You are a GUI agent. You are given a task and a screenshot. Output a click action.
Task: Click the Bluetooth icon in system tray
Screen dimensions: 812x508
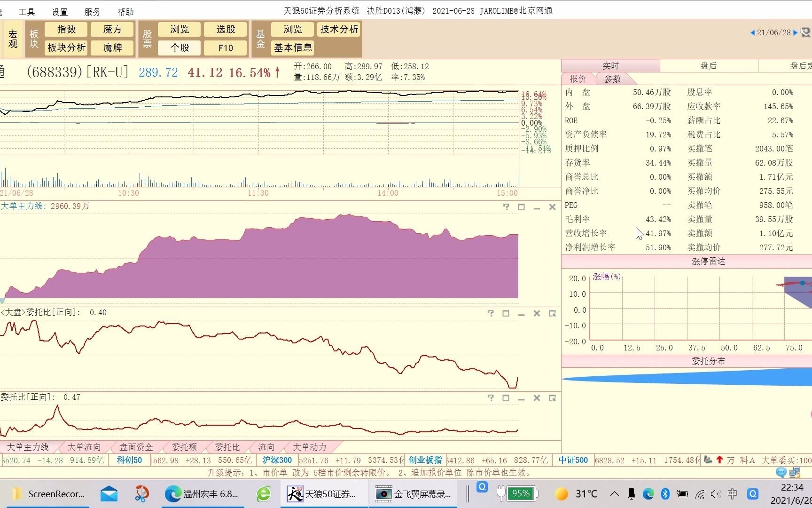[x=665, y=494]
